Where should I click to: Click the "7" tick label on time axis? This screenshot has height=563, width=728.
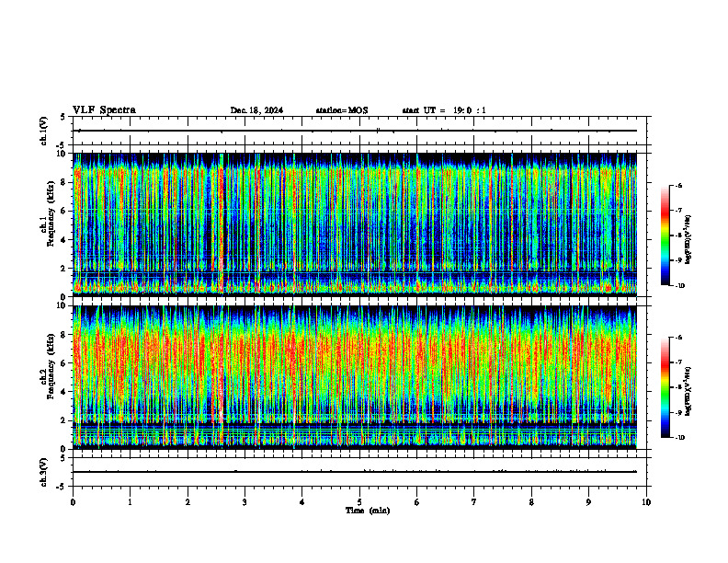tap(474, 502)
